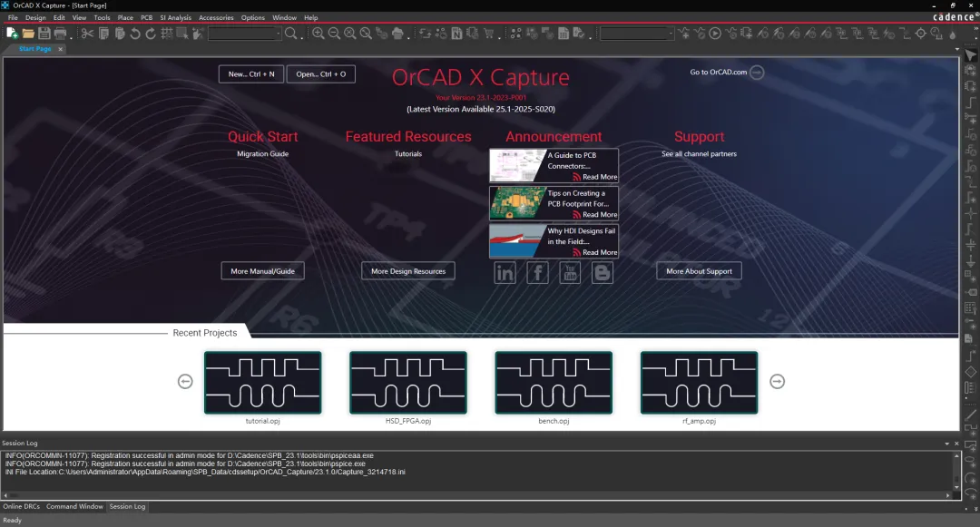Screen dimensions: 980x527
Task: Click the LinkedIn social icon
Action: [x=505, y=273]
